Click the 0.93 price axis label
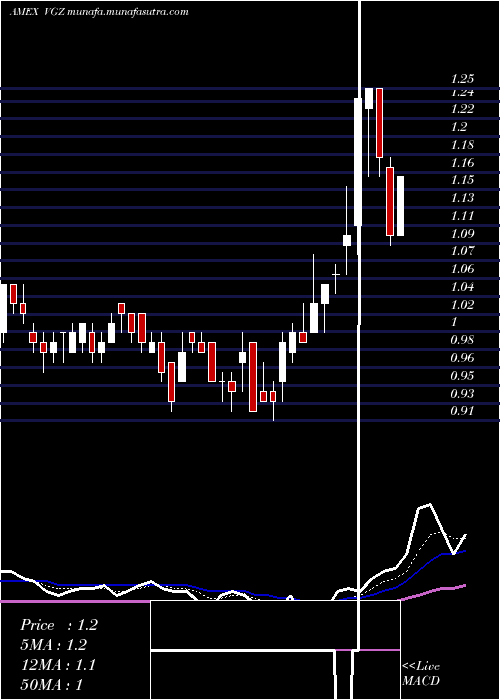The height and width of the screenshot is (700, 500). pos(462,393)
